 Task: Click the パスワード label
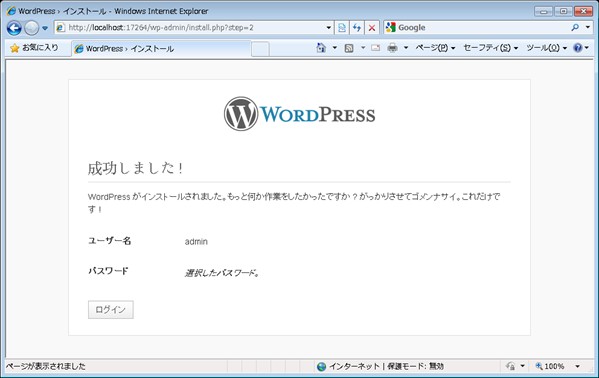[108, 271]
